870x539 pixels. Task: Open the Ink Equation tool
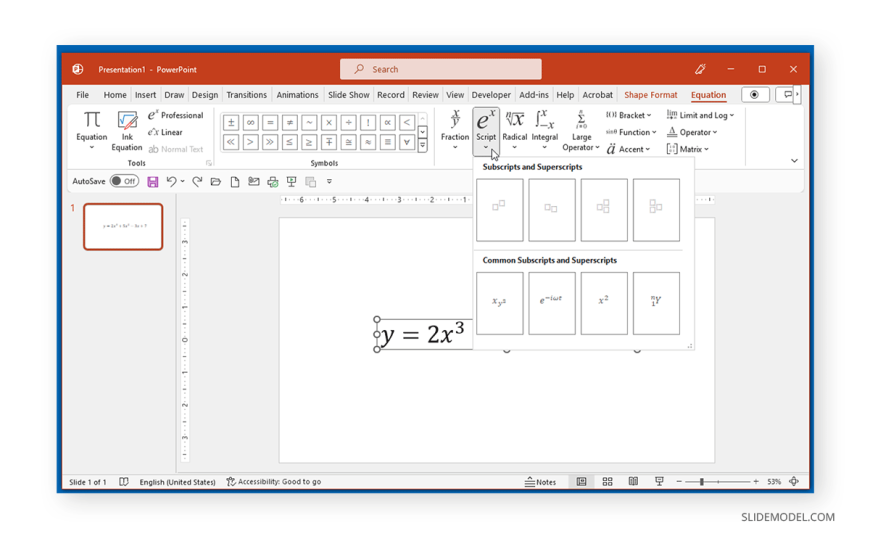coord(127,132)
